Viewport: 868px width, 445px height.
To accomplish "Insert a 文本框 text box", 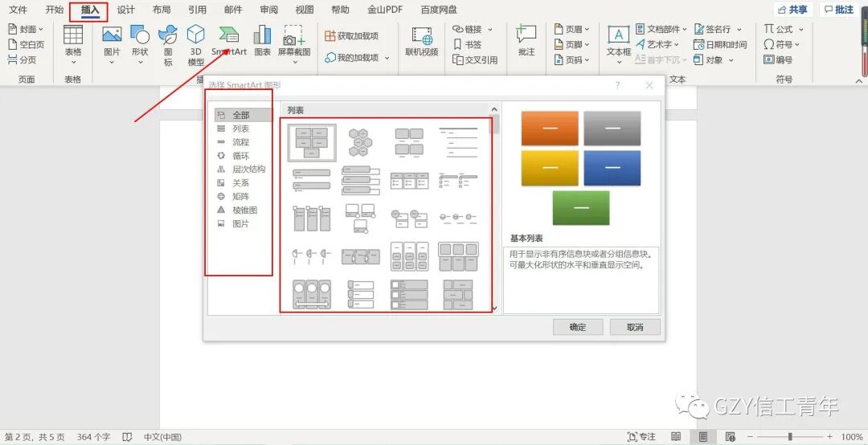I will tap(619, 44).
